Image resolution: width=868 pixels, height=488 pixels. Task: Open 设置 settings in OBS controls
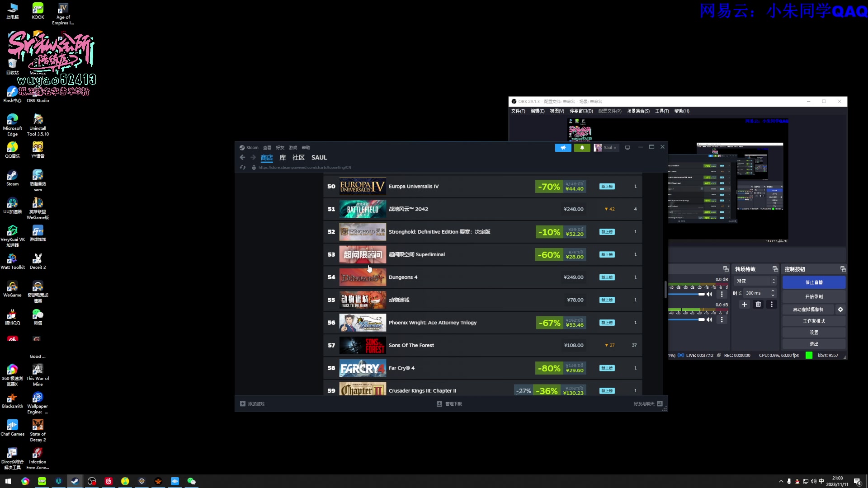(814, 333)
